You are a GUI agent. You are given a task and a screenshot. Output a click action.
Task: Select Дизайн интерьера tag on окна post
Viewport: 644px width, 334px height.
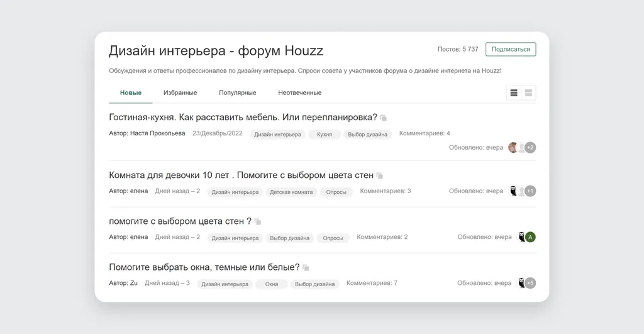click(x=225, y=284)
